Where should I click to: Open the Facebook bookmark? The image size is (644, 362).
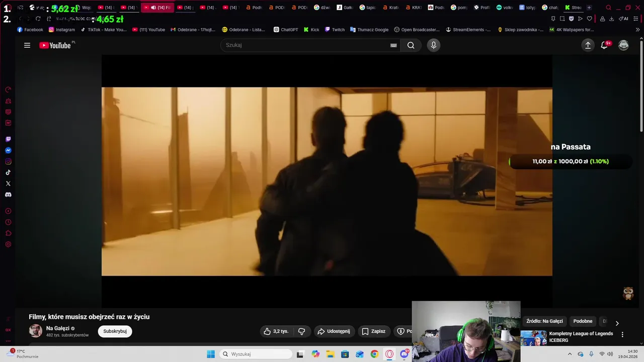[x=30, y=30]
